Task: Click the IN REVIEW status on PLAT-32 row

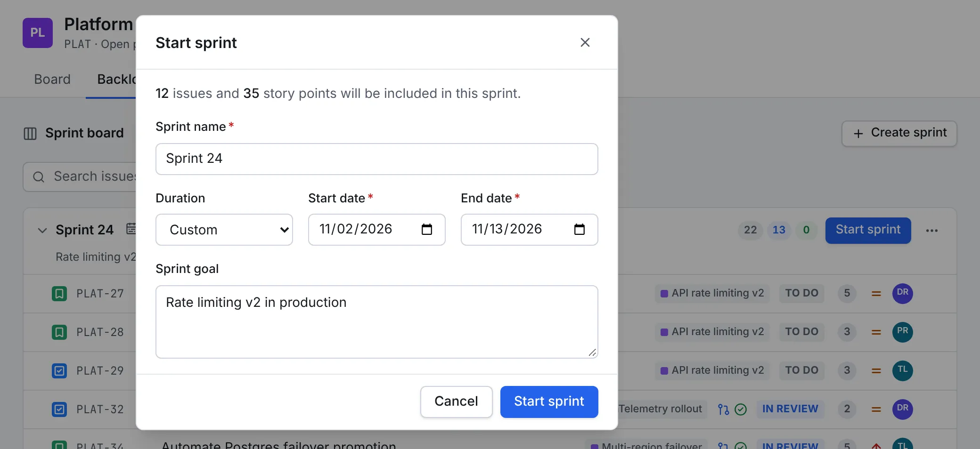Action: [790, 409]
